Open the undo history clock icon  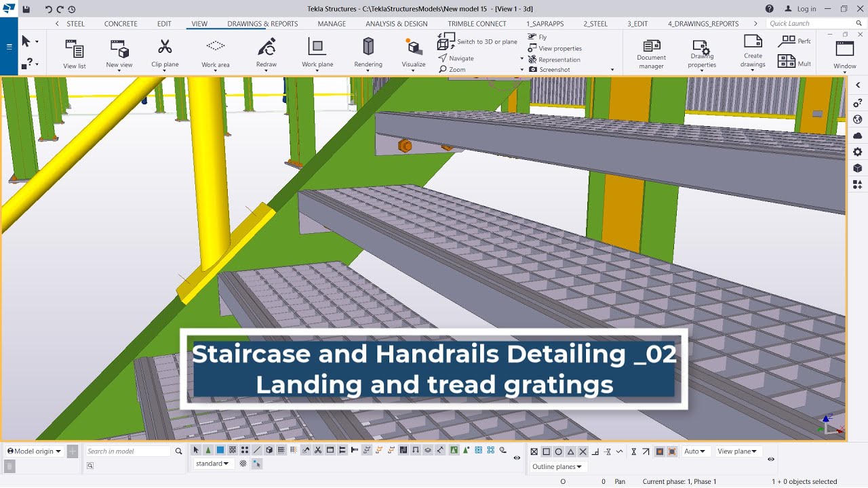(x=72, y=9)
